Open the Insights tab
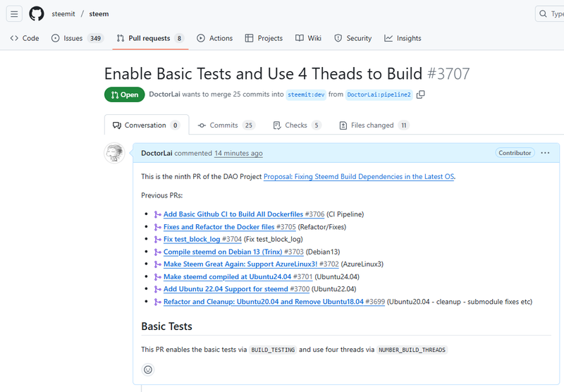The width and height of the screenshot is (564, 392). pos(403,38)
